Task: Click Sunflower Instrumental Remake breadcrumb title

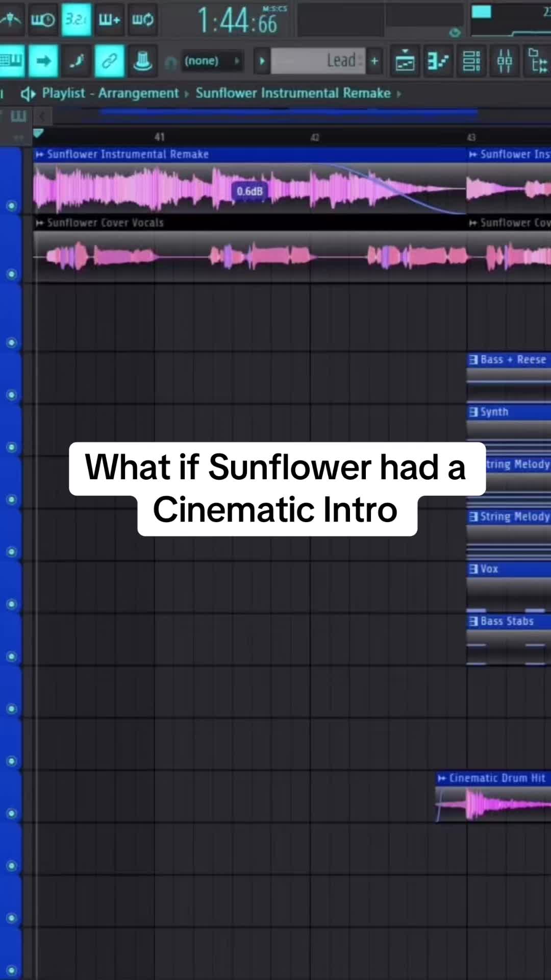Action: pyautogui.click(x=293, y=93)
